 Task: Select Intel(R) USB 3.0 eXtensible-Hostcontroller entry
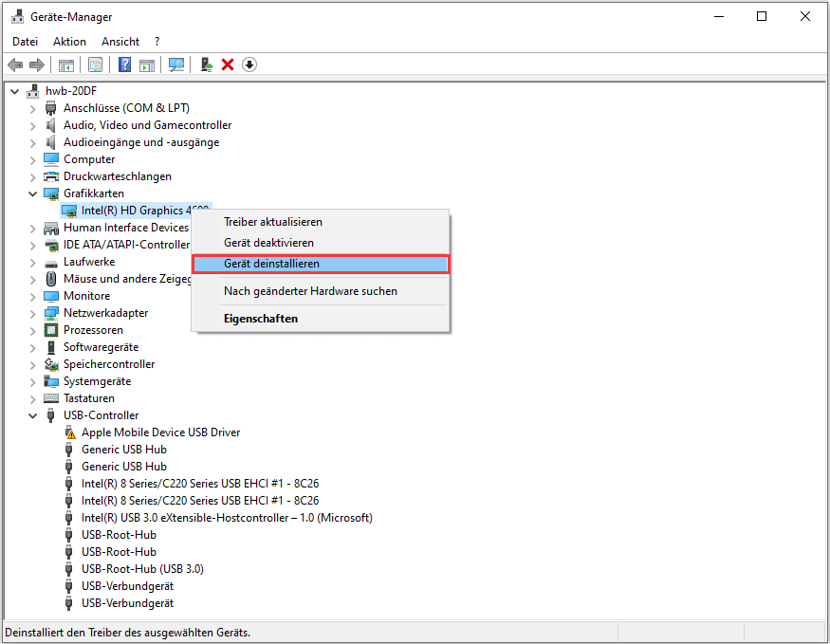click(227, 518)
